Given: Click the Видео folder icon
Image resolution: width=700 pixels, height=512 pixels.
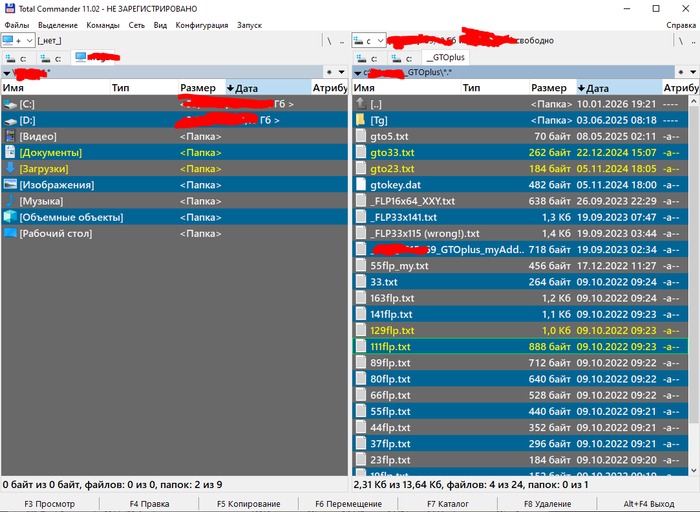Looking at the screenshot, I should click(10, 137).
